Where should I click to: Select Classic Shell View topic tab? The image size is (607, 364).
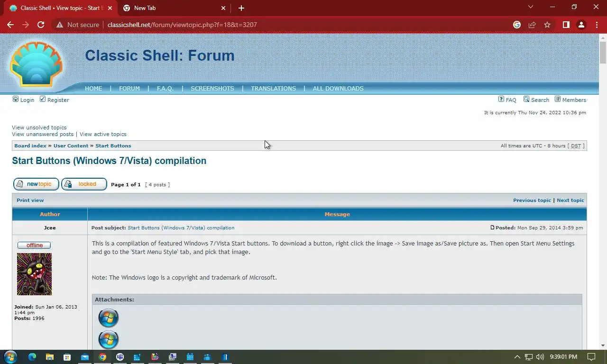(x=61, y=8)
